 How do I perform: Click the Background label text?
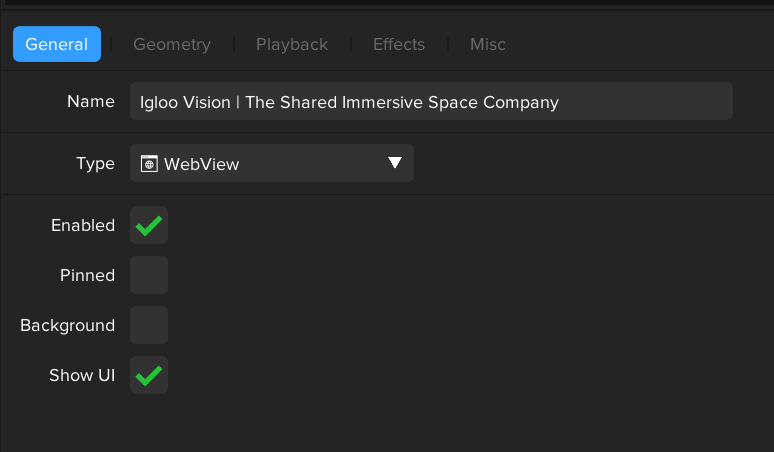click(67, 326)
